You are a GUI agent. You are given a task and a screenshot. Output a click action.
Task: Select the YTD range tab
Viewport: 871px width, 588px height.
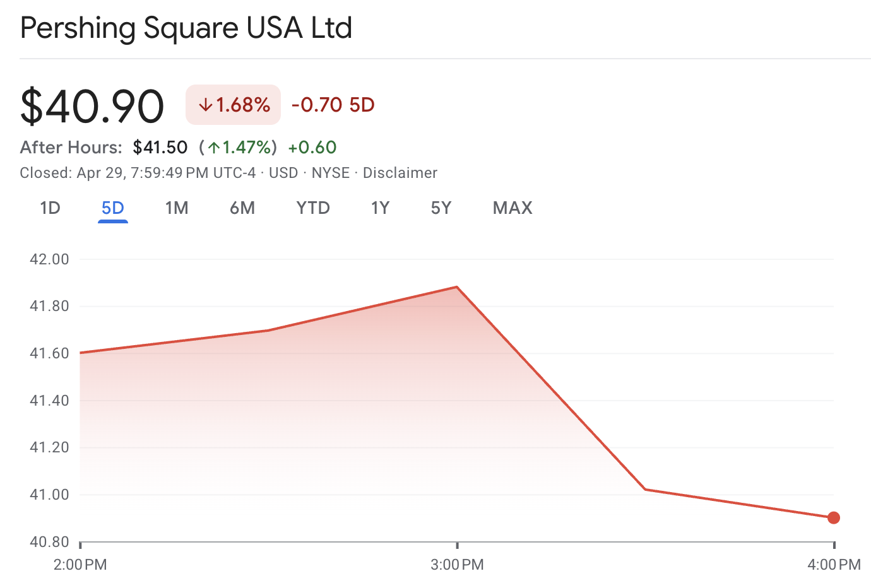(313, 208)
